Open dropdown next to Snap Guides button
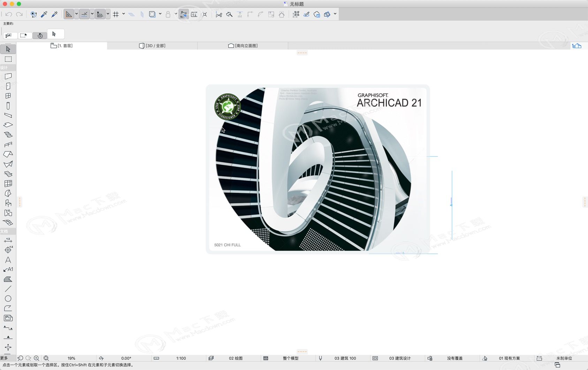Image resolution: width=588 pixels, height=370 pixels. click(92, 14)
